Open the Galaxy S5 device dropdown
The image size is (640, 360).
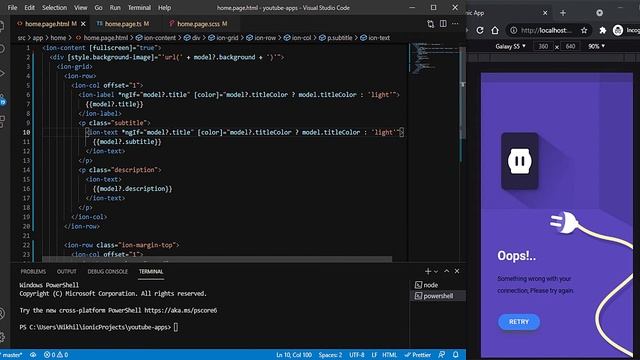click(510, 46)
